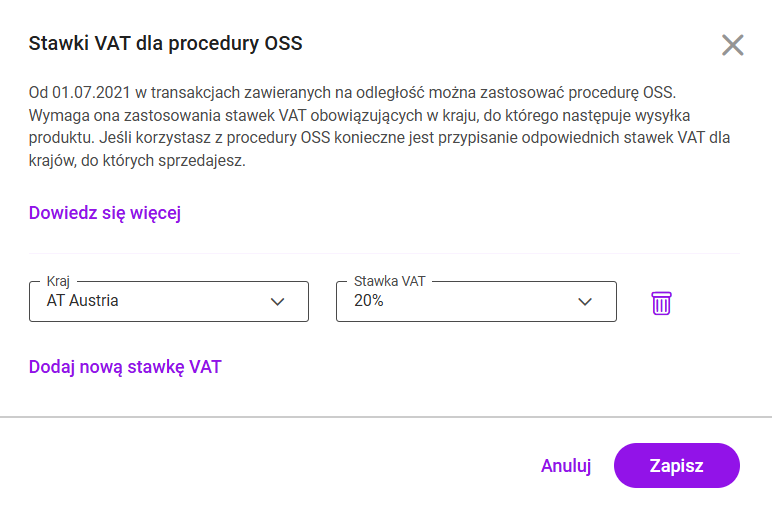
Task: Click the word OSS in the dialog title
Action: 281,43
